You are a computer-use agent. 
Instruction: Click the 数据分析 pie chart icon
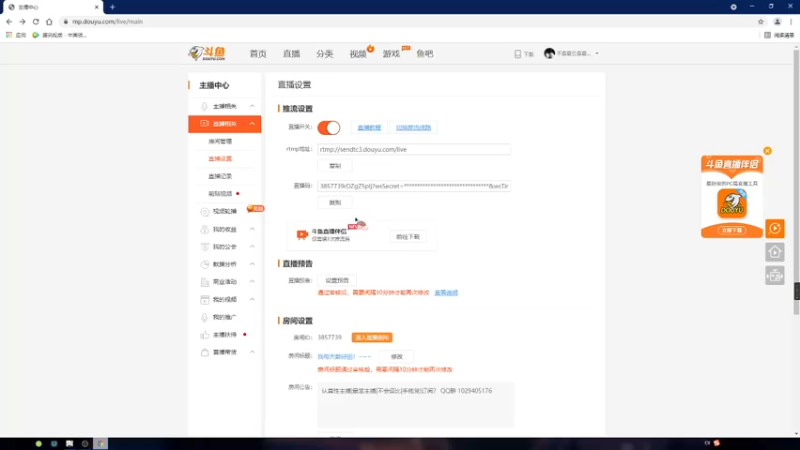point(205,264)
